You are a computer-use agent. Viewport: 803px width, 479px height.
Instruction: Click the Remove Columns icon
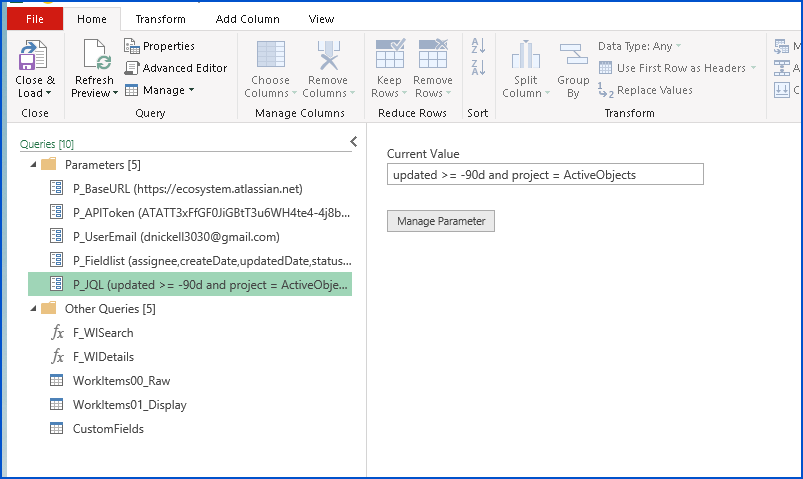328,55
